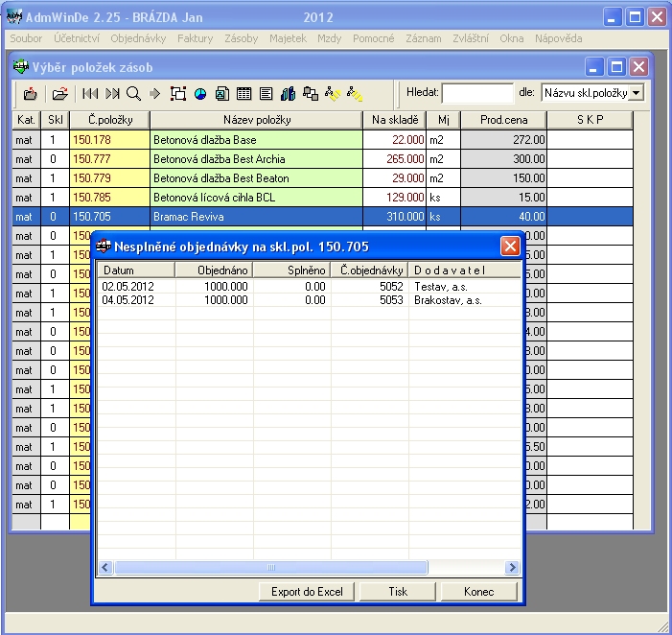Select row 'Betonová dlažba Best Archia'
Screen dimensions: 672x635
[x=323, y=159]
